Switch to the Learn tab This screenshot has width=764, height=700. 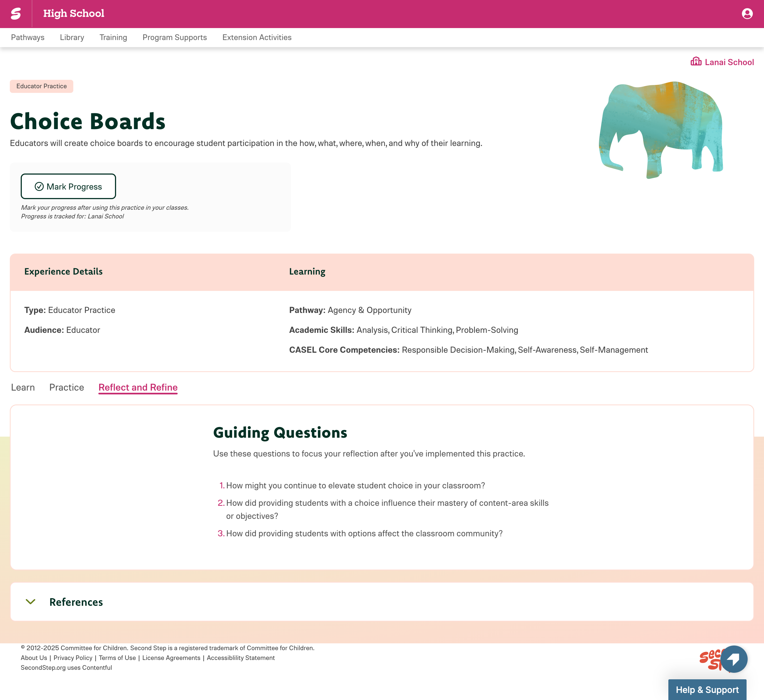(23, 387)
